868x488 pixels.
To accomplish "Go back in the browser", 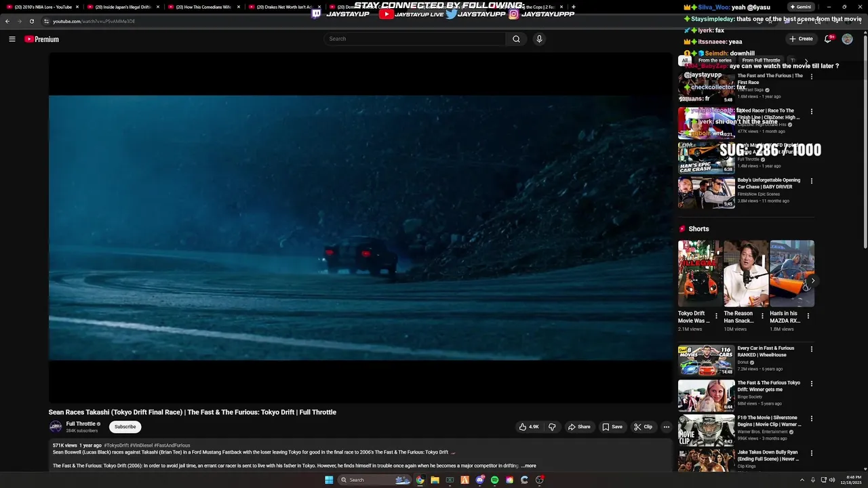I will [7, 21].
